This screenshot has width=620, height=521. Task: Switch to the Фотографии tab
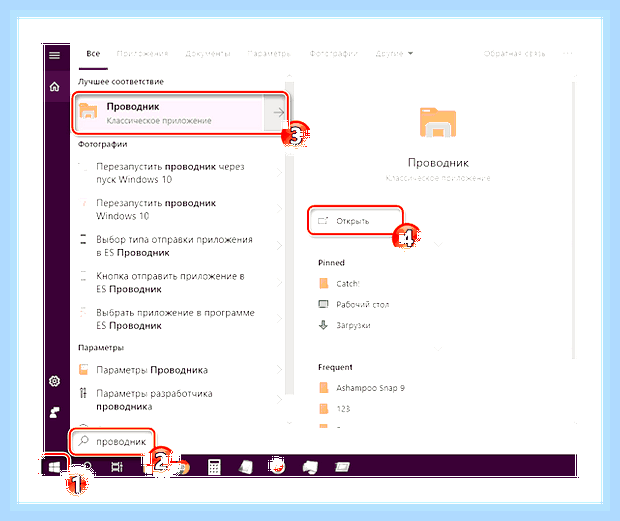(333, 53)
